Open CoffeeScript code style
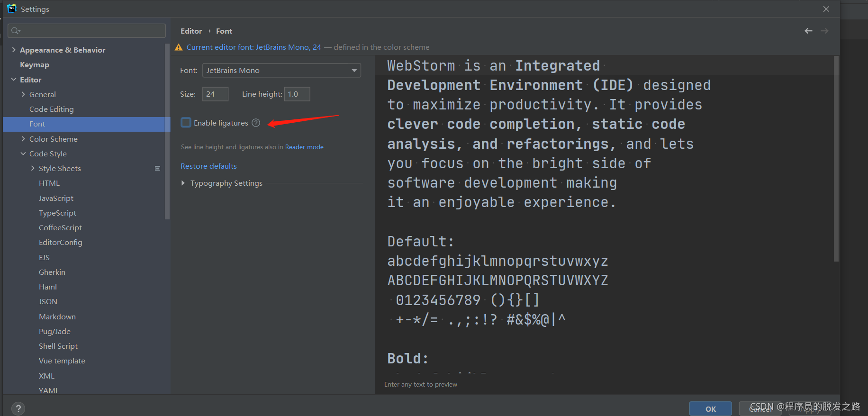 pyautogui.click(x=60, y=227)
